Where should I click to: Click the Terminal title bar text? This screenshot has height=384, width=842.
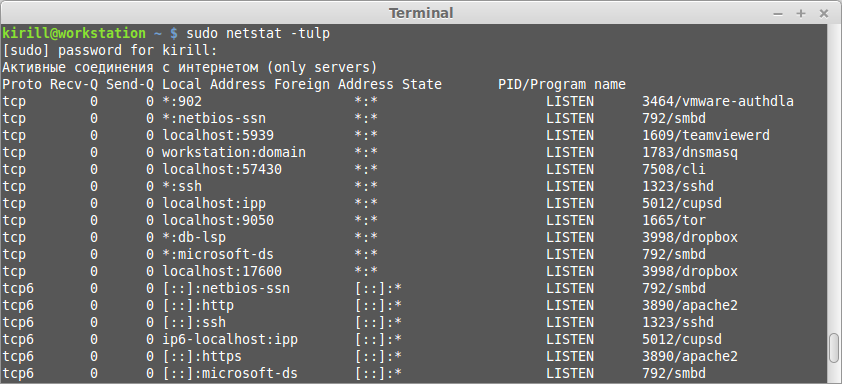tap(421, 13)
